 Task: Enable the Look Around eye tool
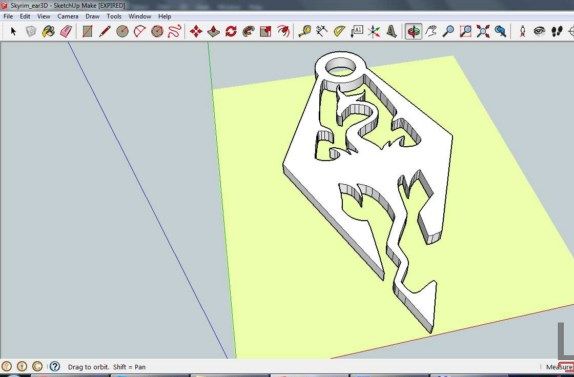pyautogui.click(x=539, y=31)
